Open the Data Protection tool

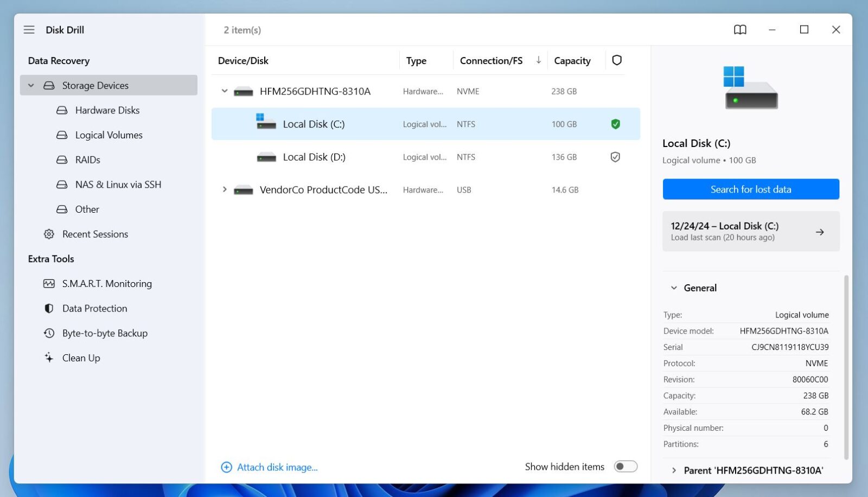point(94,308)
